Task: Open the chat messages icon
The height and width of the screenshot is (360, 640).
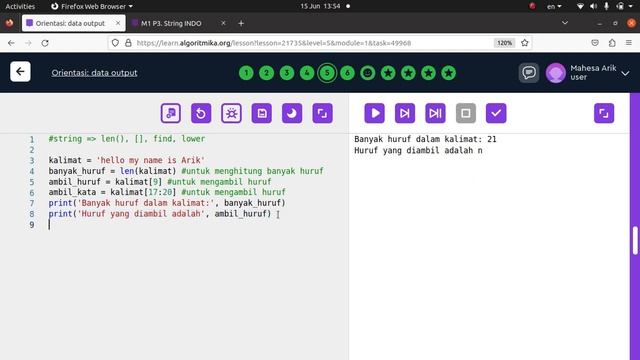Action: pos(529,73)
